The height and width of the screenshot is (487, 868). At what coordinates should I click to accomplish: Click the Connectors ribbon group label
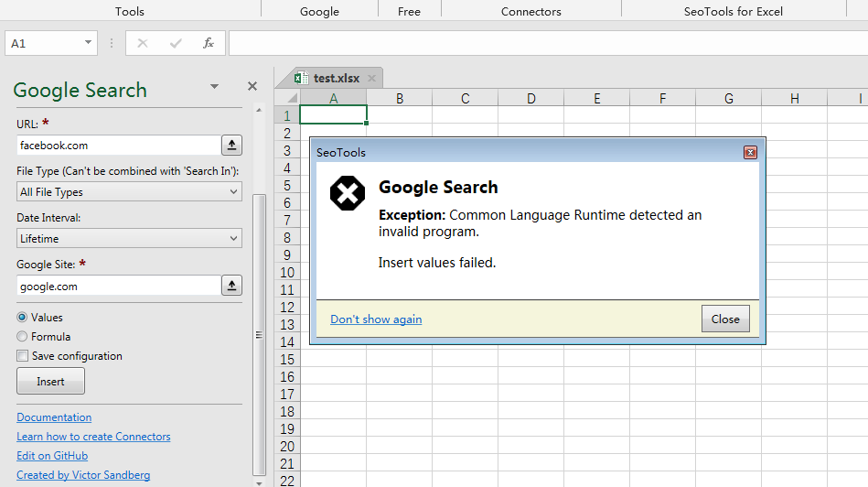coord(530,11)
